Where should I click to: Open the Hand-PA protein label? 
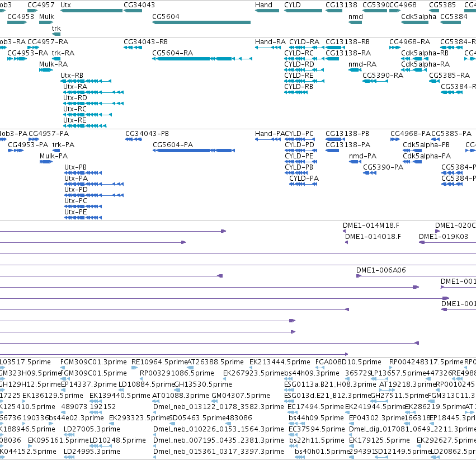coord(270,134)
